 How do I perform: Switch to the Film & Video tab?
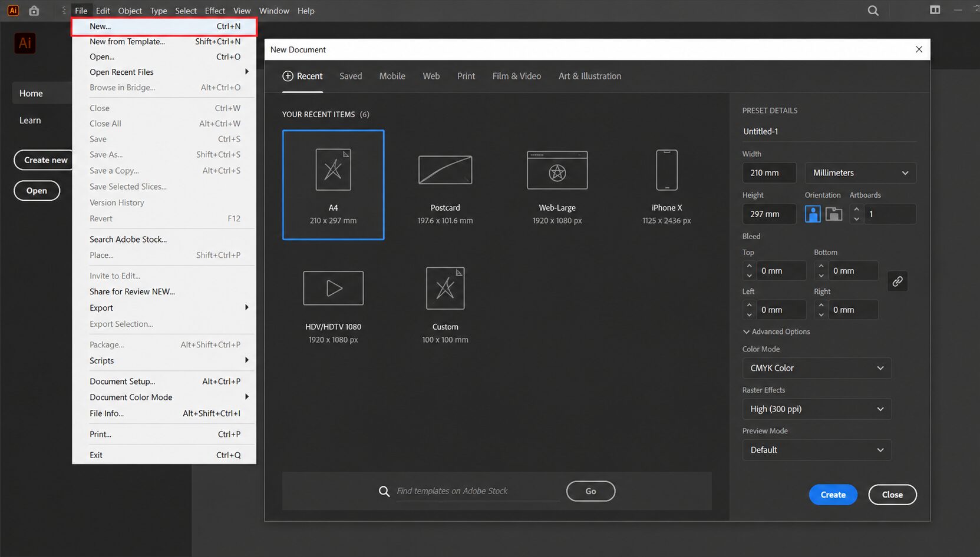(516, 76)
